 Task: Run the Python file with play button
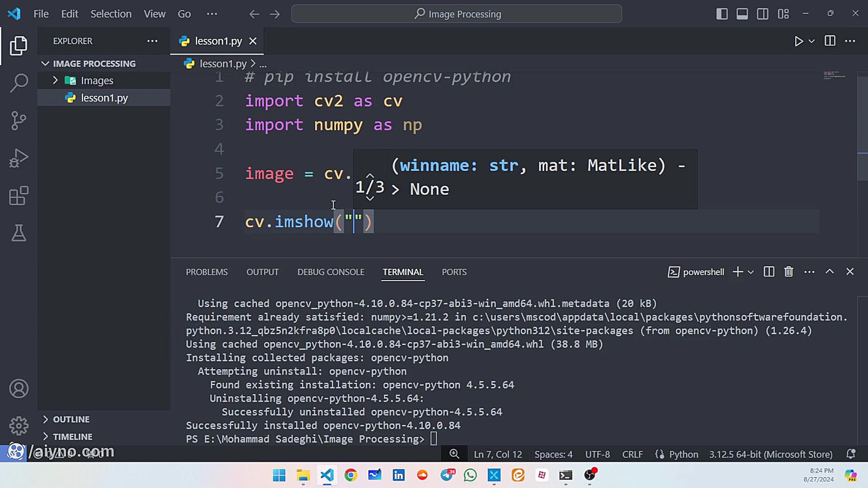point(799,41)
